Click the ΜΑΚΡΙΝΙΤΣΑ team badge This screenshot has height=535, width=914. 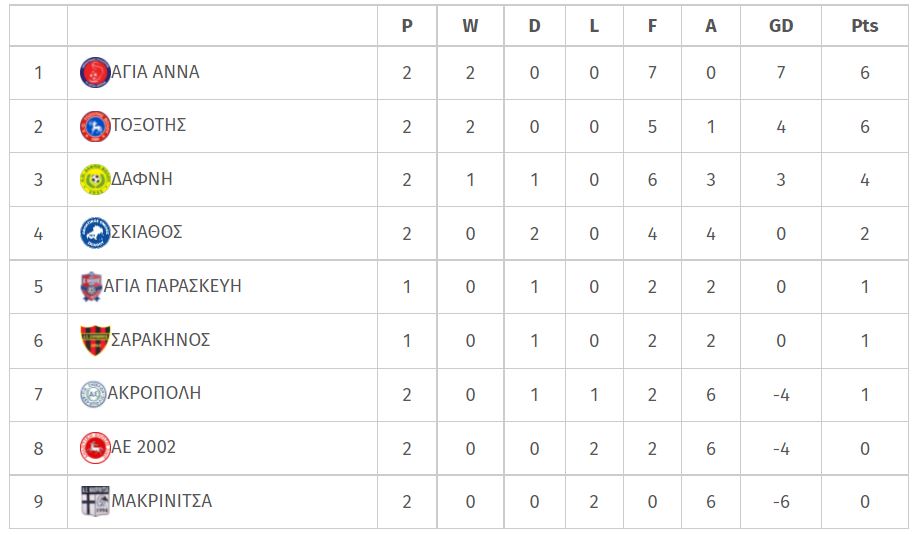(95, 501)
